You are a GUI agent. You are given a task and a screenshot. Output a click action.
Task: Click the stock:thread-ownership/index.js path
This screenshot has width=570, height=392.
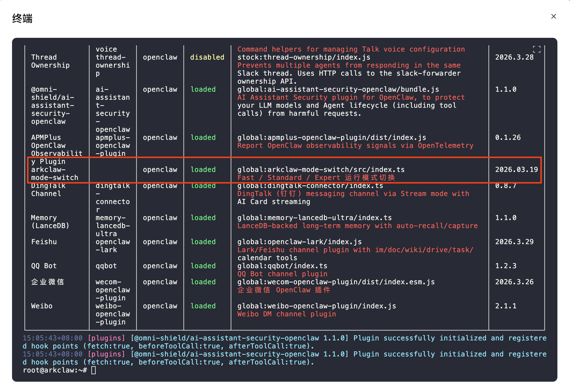[x=304, y=57]
